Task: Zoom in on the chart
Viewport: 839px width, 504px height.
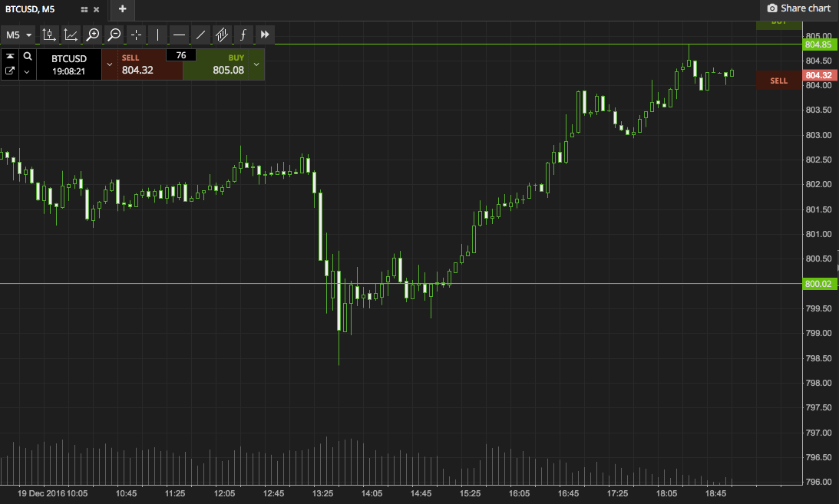Action: [93, 35]
